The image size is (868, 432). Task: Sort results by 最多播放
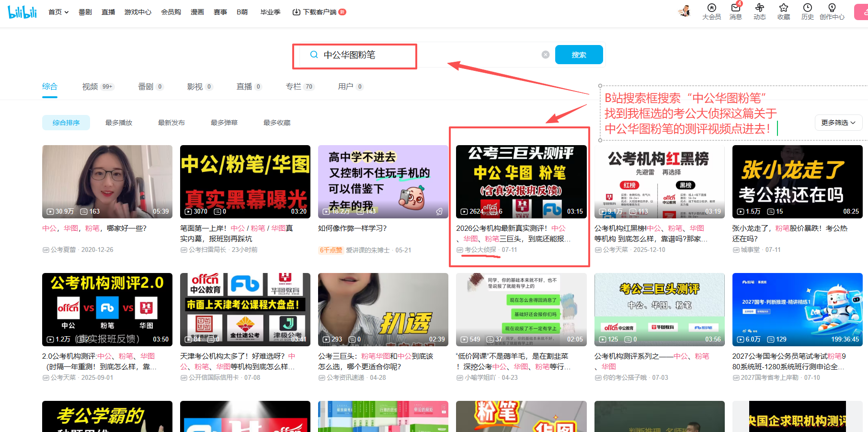[119, 123]
